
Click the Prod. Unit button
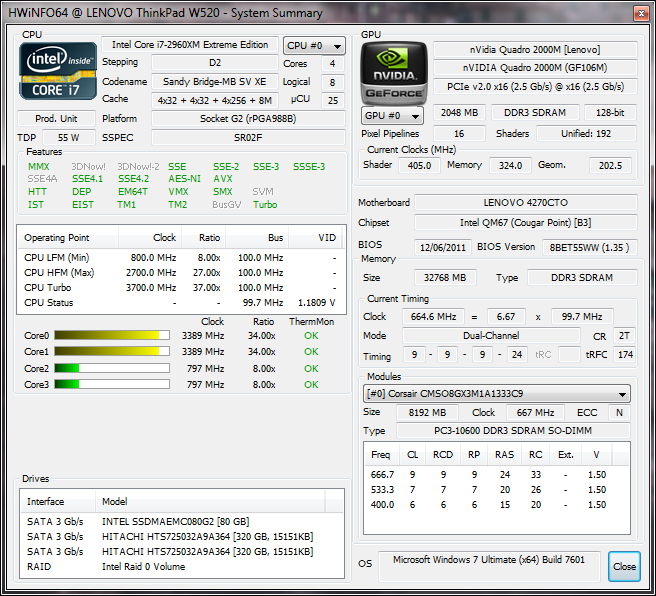56,119
